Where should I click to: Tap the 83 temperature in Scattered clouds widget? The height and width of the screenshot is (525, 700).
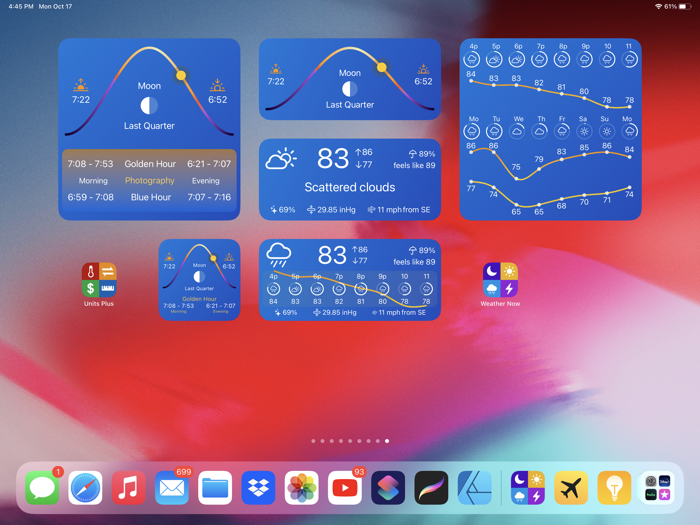(333, 158)
